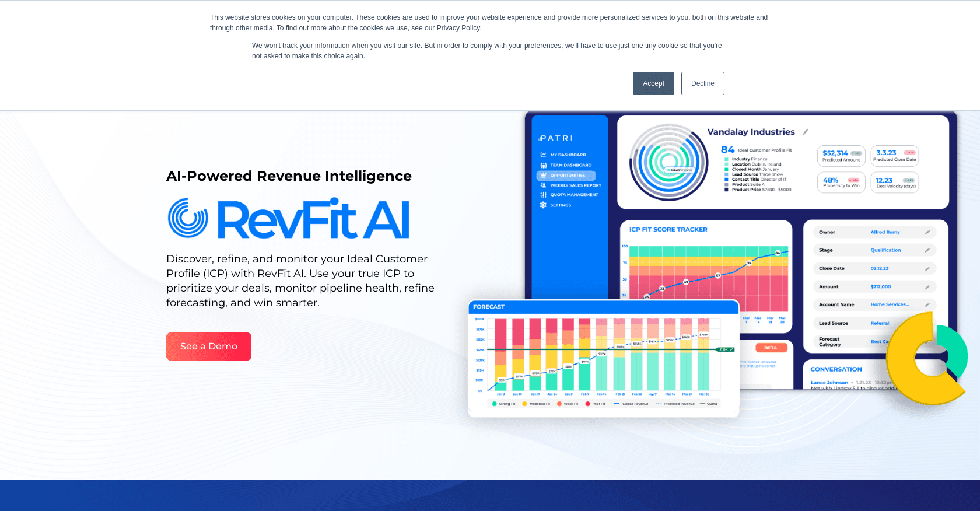
Task: Open Settings menu item
Action: click(561, 205)
